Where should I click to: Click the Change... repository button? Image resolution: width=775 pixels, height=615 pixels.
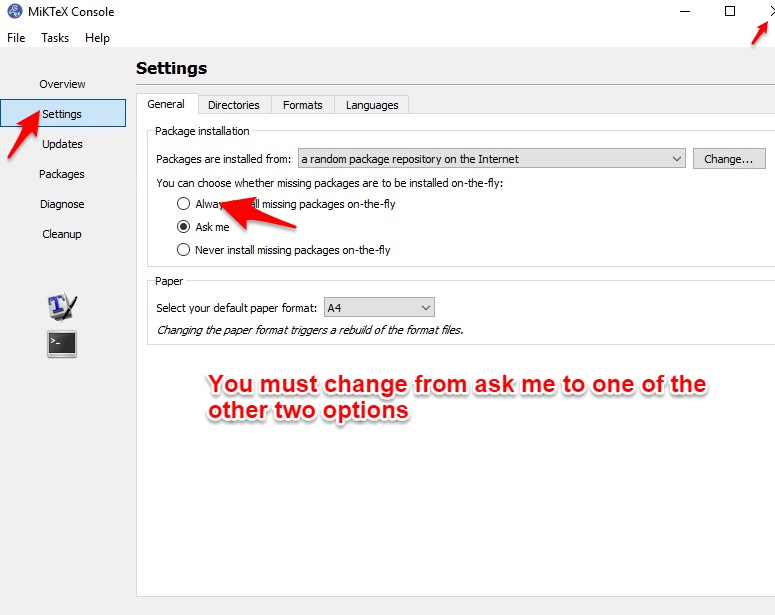pos(729,159)
